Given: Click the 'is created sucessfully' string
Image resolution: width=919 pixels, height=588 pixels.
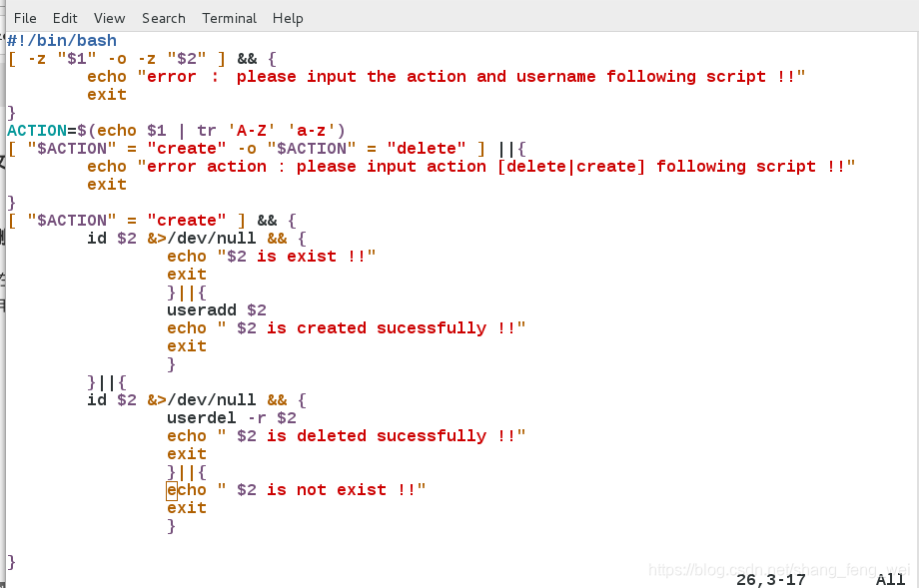Looking at the screenshot, I should pyautogui.click(x=377, y=328).
